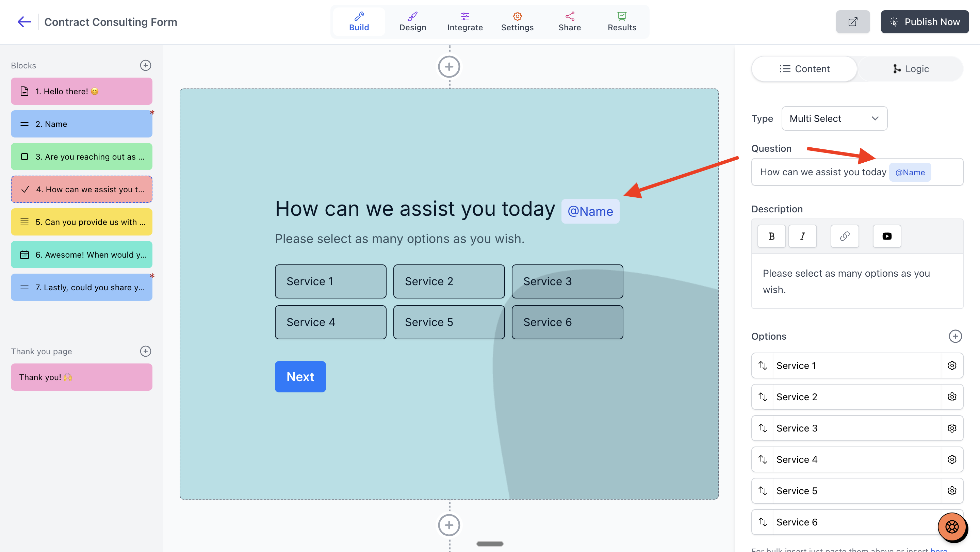980x552 pixels.
Task: Edit the Service 1 option text field
Action: (857, 366)
